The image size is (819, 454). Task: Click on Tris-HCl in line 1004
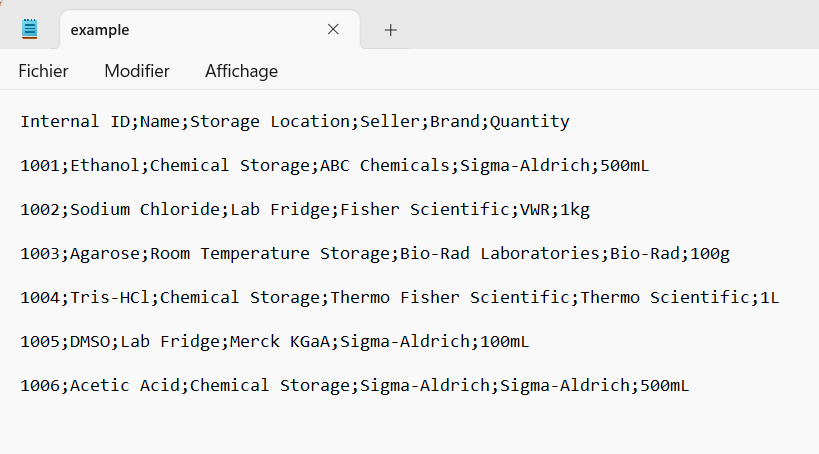(x=110, y=297)
